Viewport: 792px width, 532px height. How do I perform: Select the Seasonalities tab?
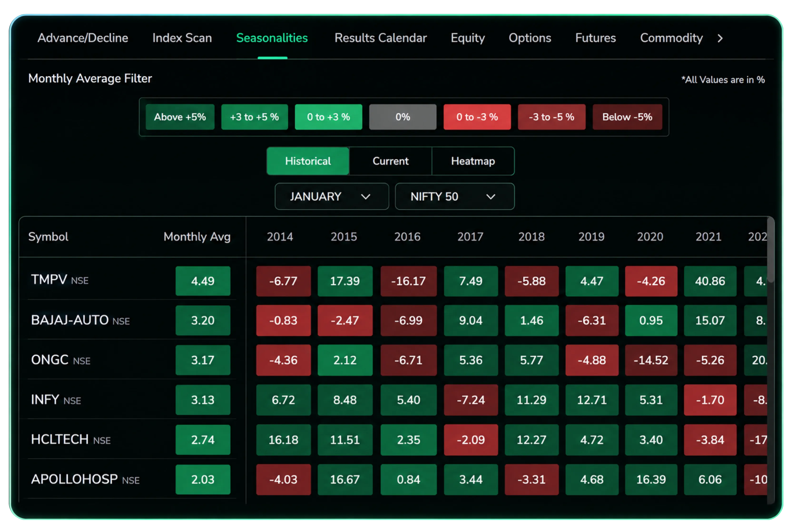(x=272, y=38)
